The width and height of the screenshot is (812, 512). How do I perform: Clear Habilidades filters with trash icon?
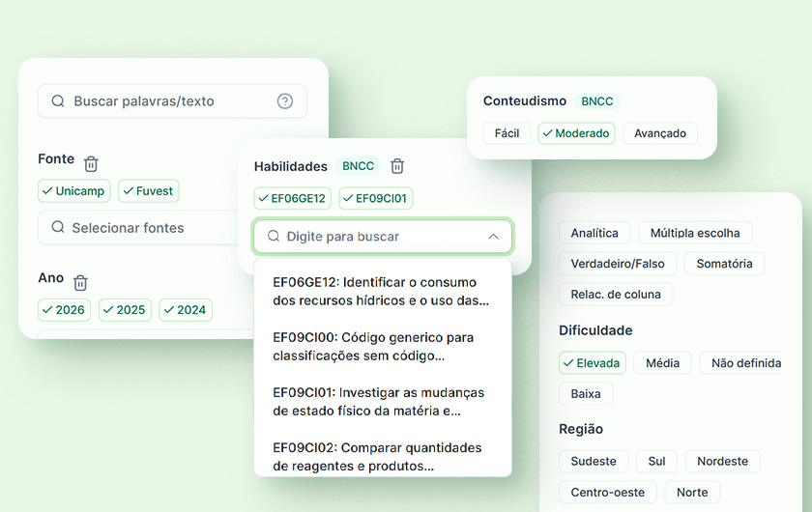click(x=397, y=165)
